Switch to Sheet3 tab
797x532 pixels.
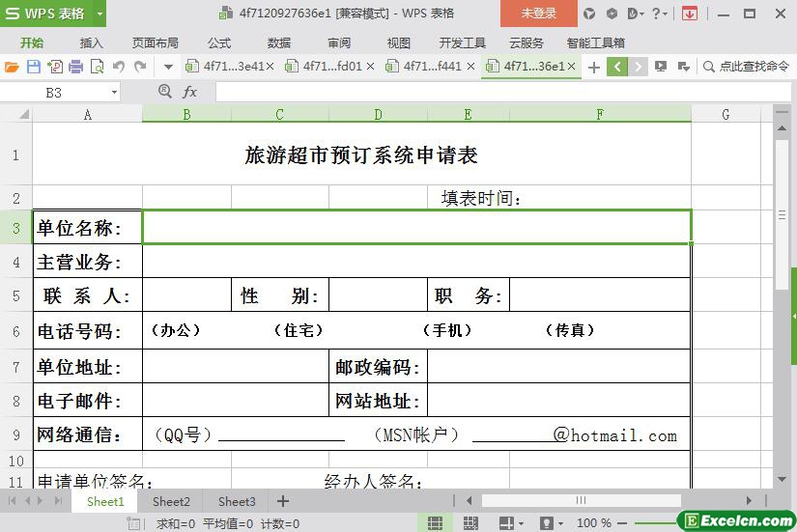237,502
